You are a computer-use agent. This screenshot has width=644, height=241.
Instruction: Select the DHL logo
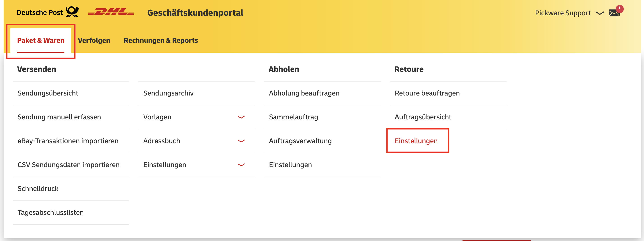coord(111,12)
